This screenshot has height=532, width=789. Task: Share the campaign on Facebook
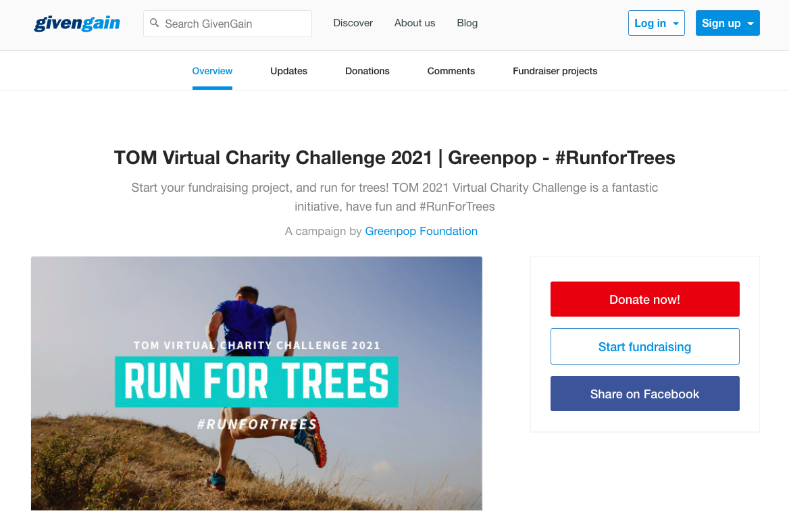click(645, 394)
